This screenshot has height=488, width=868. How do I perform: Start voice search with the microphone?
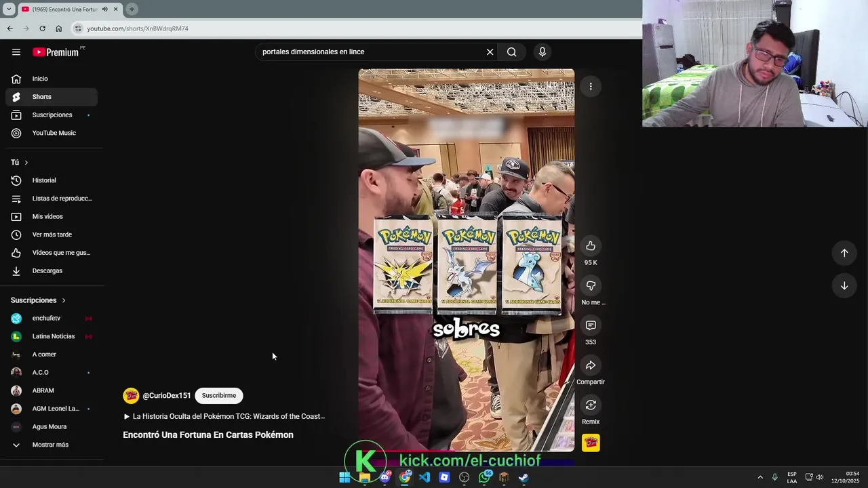pyautogui.click(x=542, y=52)
